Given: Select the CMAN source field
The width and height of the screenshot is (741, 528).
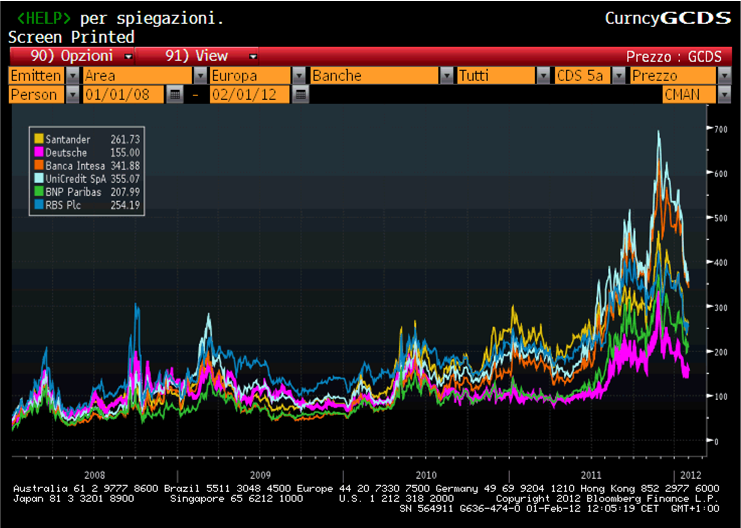Looking at the screenshot, I should [690, 95].
